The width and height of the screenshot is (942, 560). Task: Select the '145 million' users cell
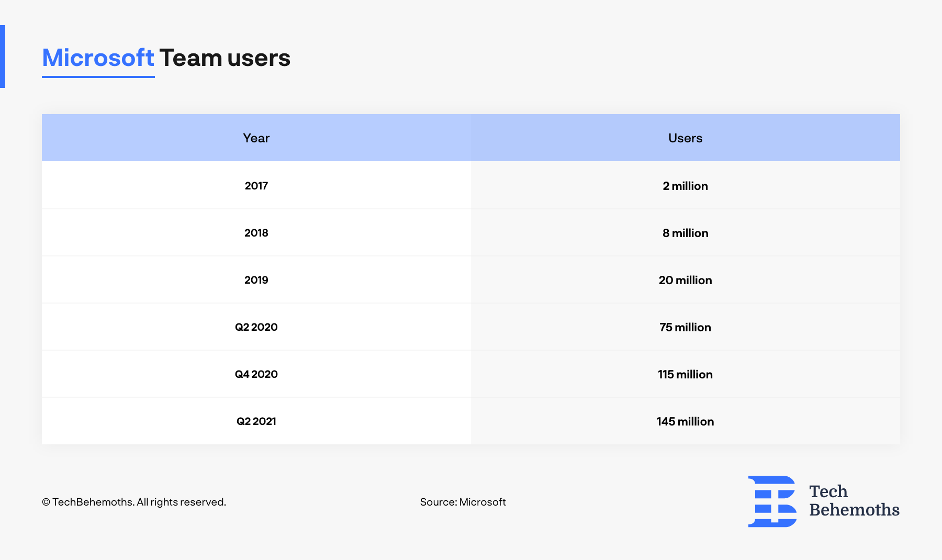pos(686,421)
